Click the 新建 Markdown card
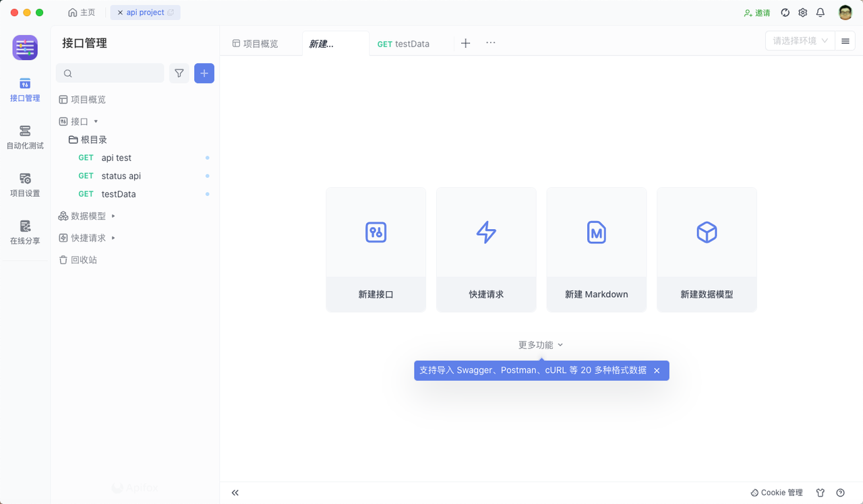863x504 pixels. (597, 250)
